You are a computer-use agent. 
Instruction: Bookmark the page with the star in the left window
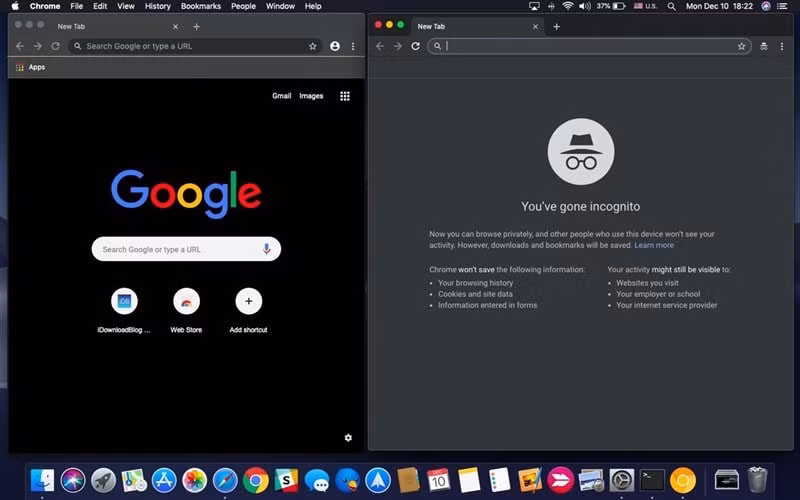coord(313,46)
